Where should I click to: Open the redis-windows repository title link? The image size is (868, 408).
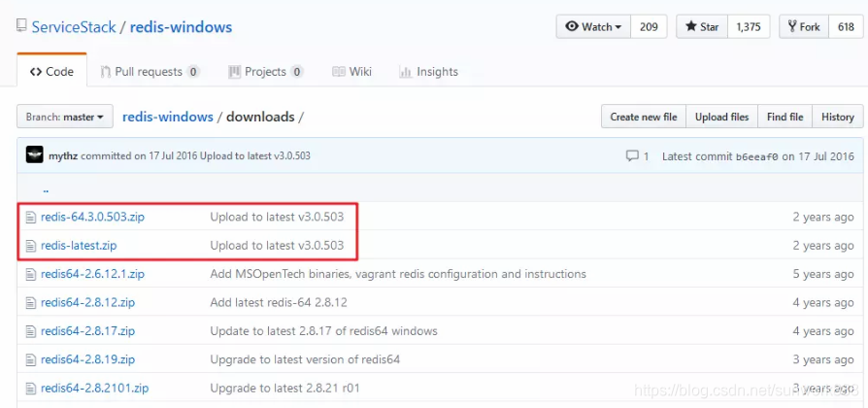click(x=181, y=27)
